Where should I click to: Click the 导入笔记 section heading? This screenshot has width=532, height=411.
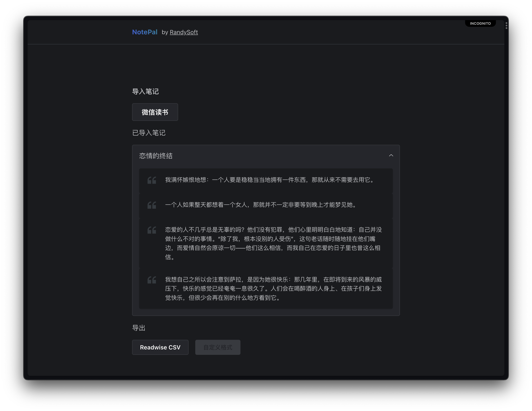[x=145, y=91]
